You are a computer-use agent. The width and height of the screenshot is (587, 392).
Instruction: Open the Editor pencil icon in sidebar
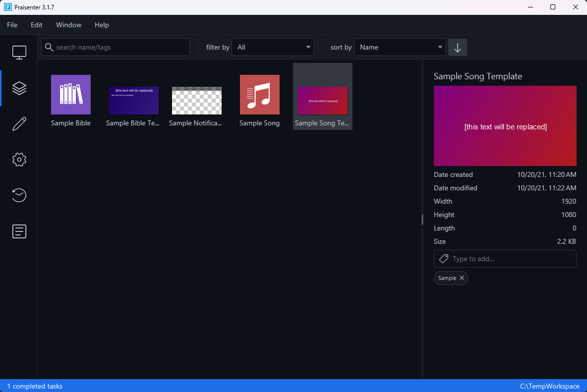point(19,124)
